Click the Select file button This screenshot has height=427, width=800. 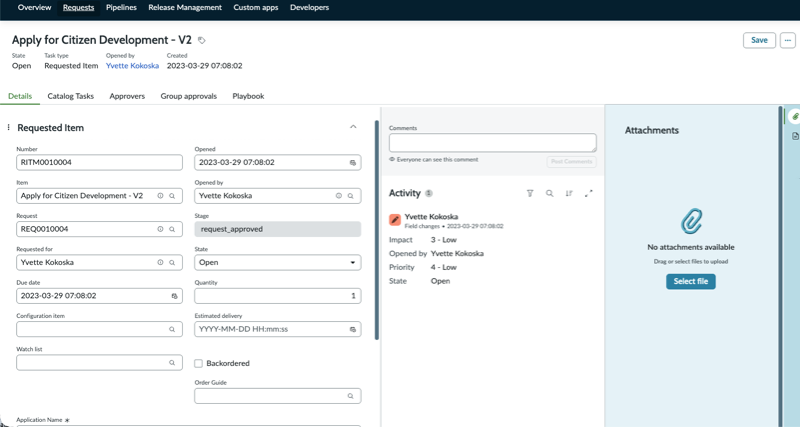691,282
